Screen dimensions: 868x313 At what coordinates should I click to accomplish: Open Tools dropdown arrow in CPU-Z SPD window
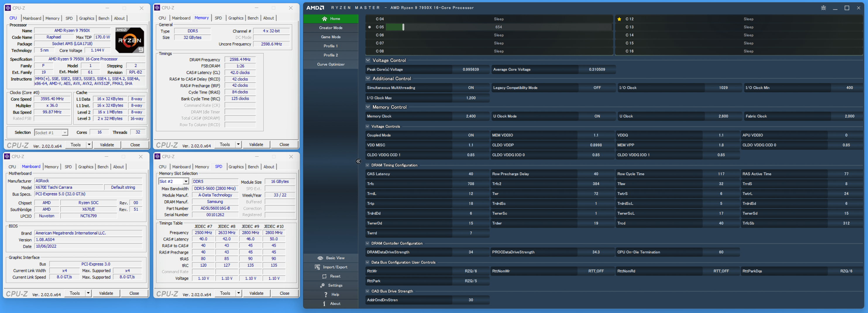pos(238,293)
